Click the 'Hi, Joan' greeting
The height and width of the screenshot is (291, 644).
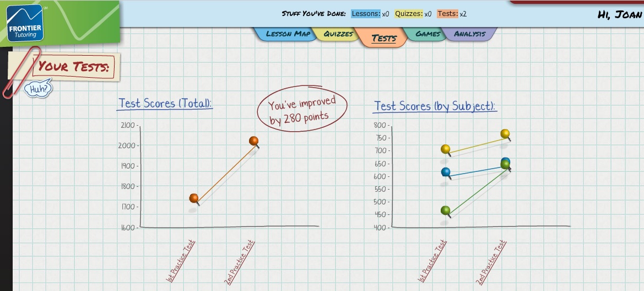(x=619, y=14)
